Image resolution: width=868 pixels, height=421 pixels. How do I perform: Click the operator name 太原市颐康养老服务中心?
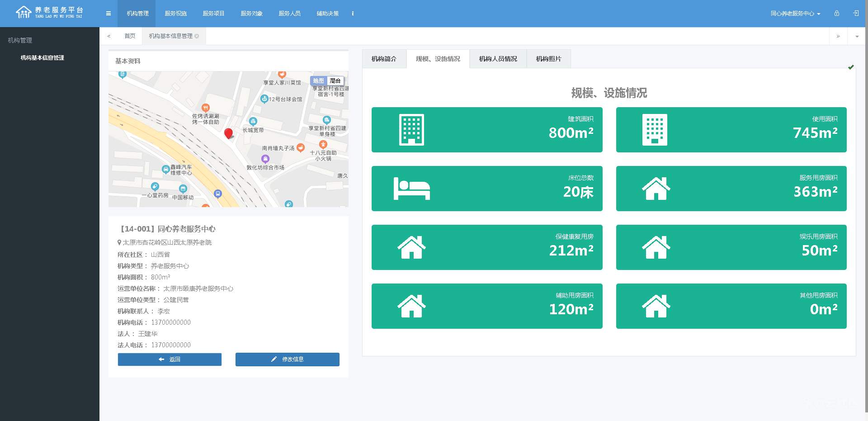pyautogui.click(x=198, y=289)
